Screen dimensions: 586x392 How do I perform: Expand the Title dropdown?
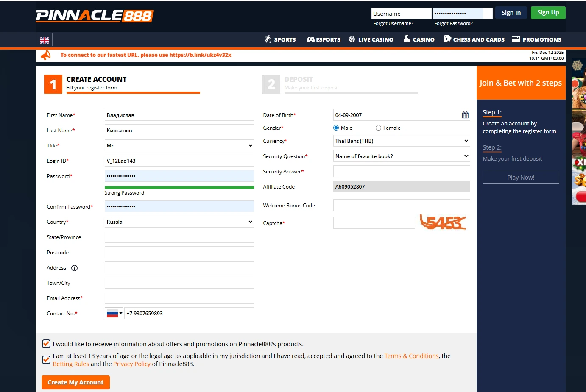(x=179, y=145)
